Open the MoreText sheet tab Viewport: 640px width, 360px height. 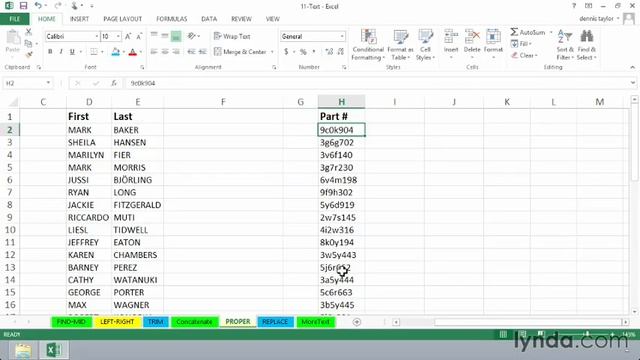316,322
